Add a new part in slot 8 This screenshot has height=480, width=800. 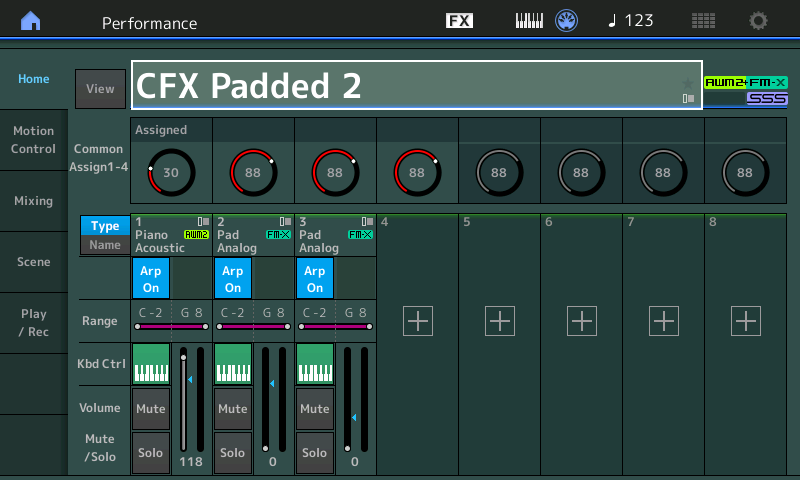point(746,321)
